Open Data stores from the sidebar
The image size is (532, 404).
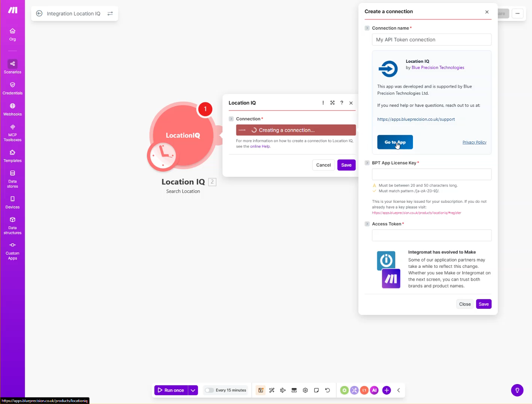[12, 179]
